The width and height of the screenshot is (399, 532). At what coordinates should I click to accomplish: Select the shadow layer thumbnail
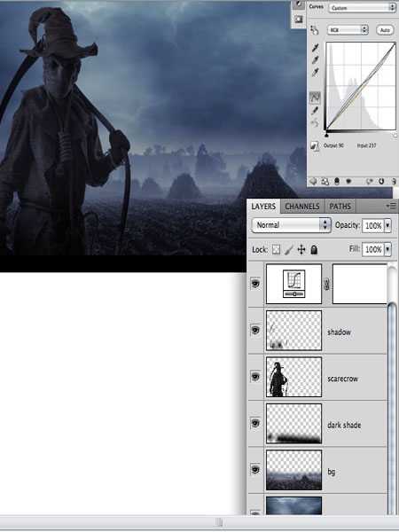pos(293,331)
